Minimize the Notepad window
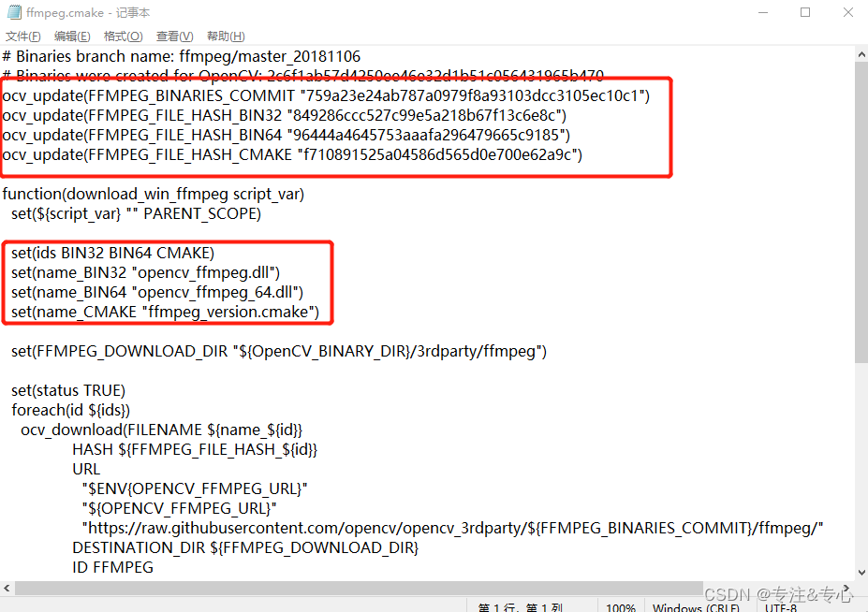 pyautogui.click(x=763, y=12)
